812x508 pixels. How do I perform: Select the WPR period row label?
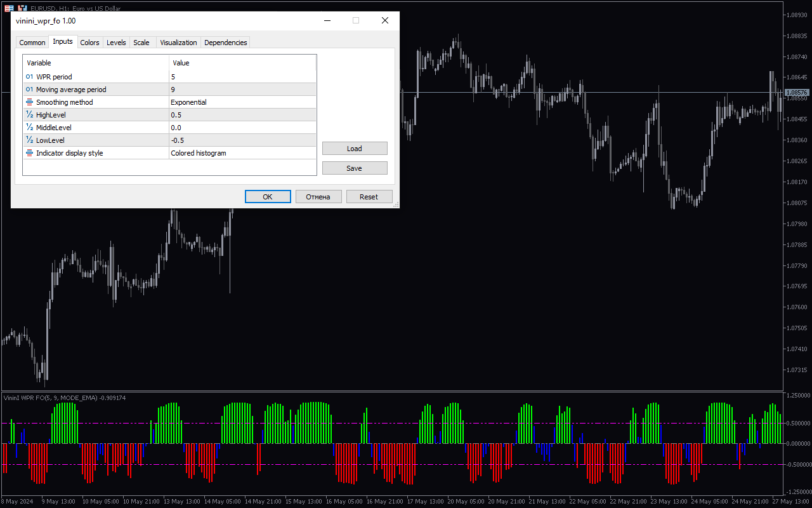click(54, 77)
